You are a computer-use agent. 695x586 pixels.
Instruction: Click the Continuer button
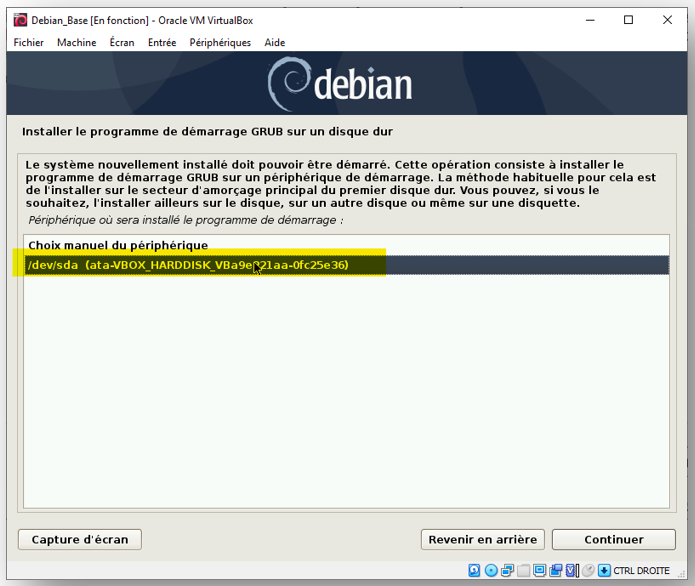tap(613, 539)
